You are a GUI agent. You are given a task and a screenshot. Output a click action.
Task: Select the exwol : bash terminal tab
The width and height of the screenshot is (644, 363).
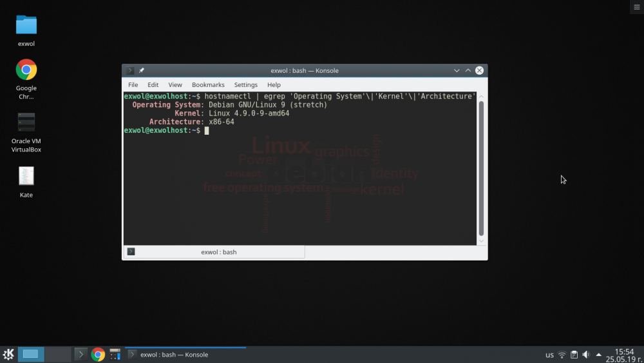click(214, 252)
